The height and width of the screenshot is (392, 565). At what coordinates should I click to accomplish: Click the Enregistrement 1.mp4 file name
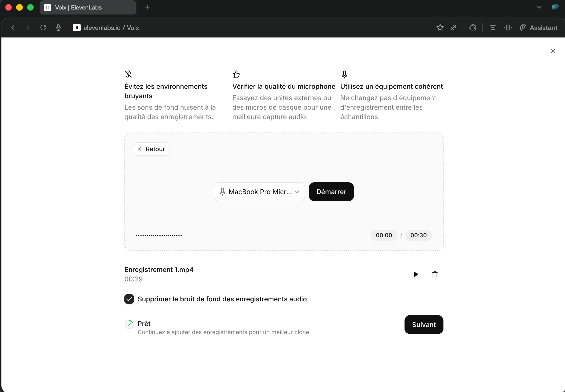159,270
